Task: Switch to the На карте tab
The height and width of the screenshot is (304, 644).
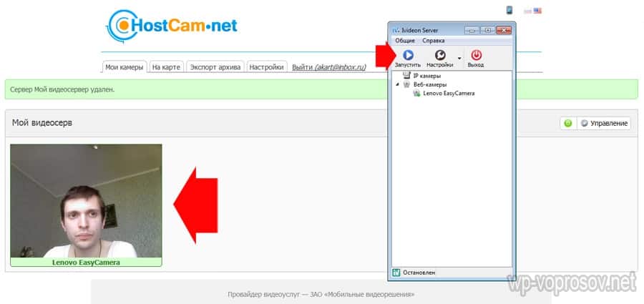Action: click(x=166, y=67)
